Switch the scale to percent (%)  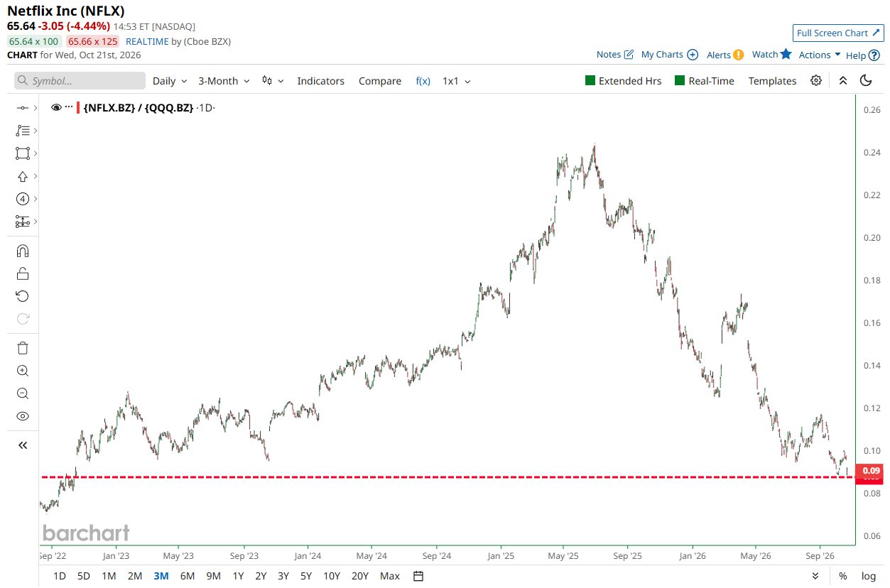click(x=843, y=576)
